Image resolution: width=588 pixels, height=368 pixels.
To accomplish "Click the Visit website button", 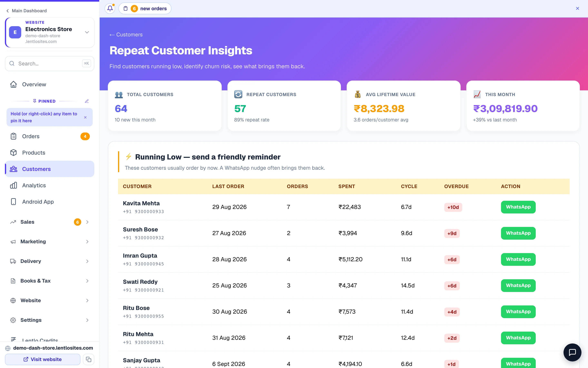I will coord(42,359).
